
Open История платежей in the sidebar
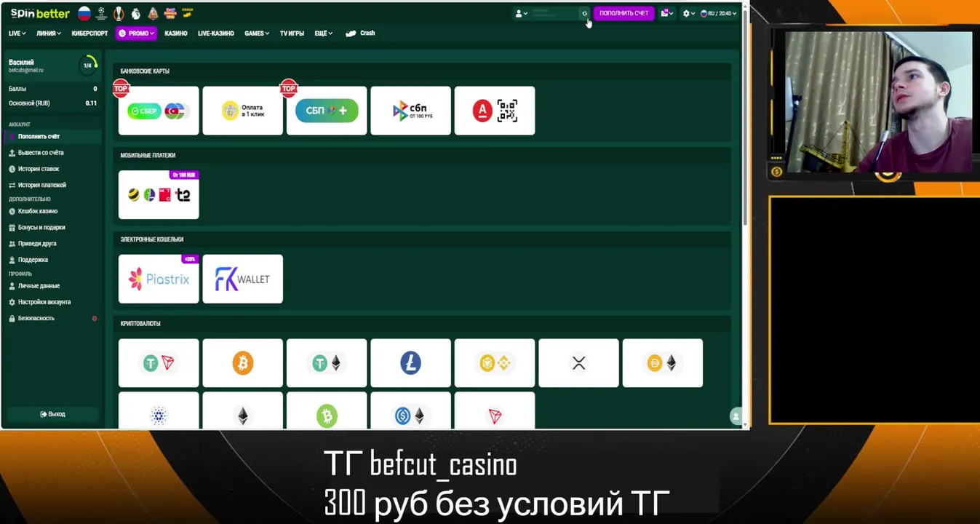52,185
